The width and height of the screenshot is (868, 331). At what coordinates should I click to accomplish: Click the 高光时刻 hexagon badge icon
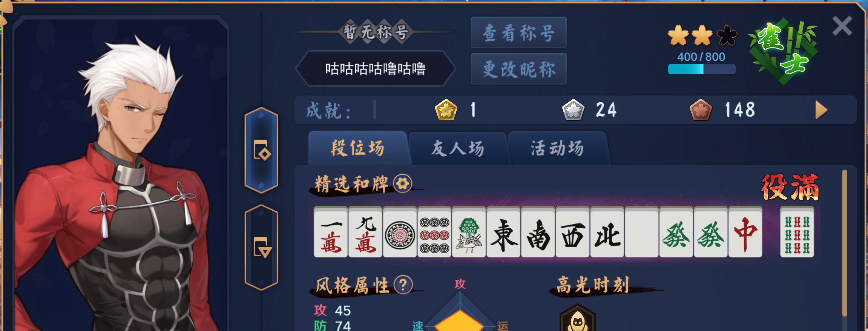578,318
